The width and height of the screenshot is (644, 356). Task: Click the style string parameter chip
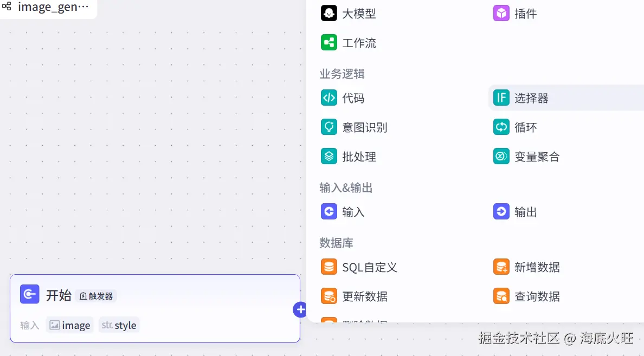pos(119,325)
